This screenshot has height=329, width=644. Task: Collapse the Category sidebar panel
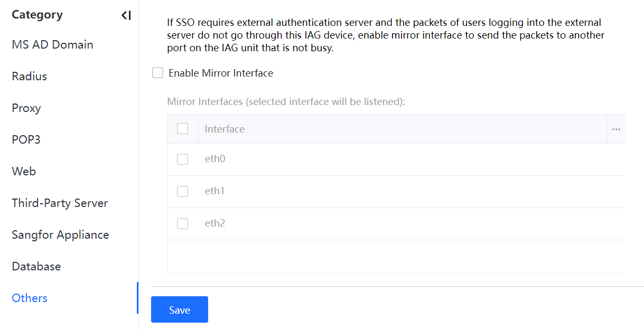click(126, 15)
